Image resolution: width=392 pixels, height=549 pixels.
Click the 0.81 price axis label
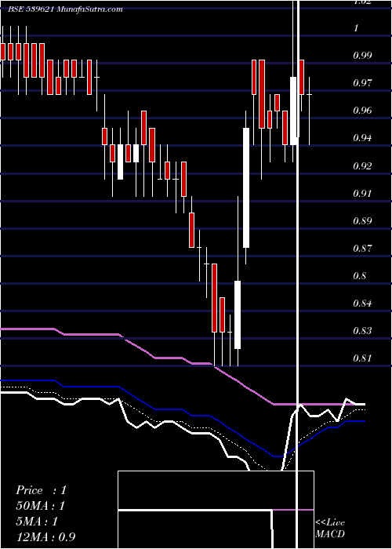(362, 358)
